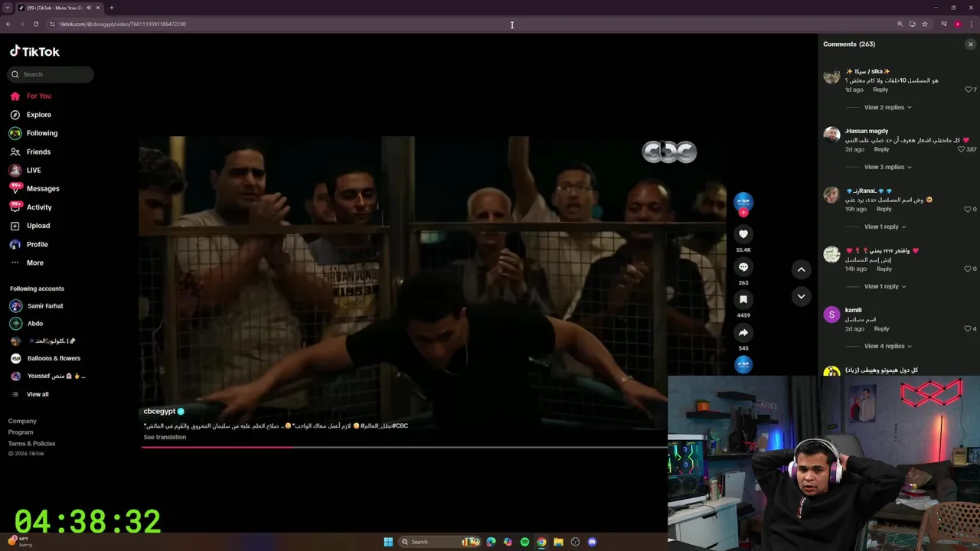Expand View 1 reply under RanaL
The height and width of the screenshot is (551, 980).
[885, 227]
